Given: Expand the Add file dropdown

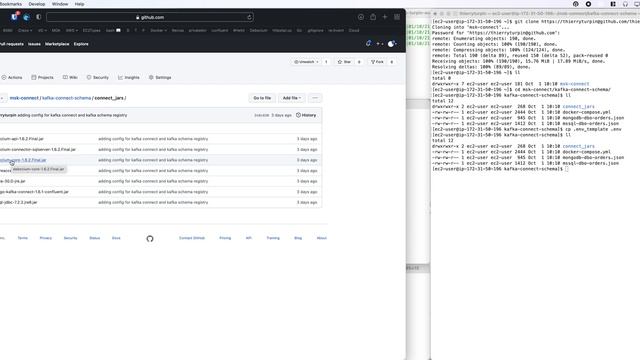Looking at the screenshot, I should coord(292,98).
